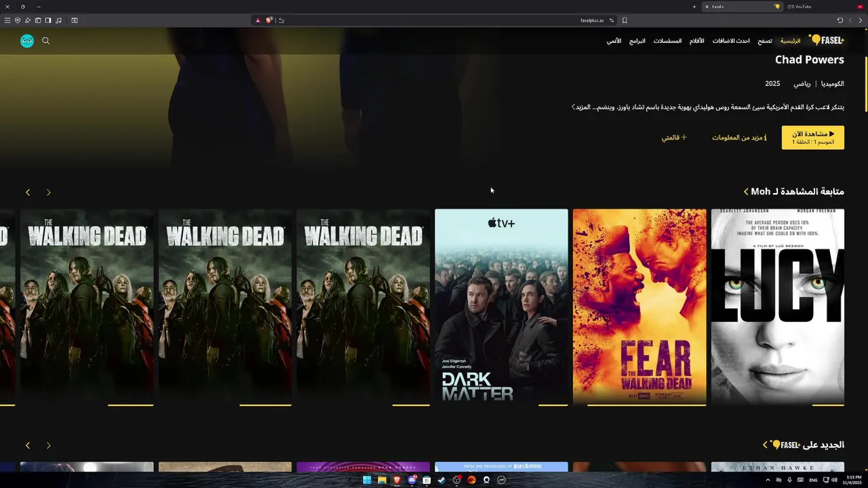868x488 pixels.
Task: Show hidden system tray icons
Action: click(768, 480)
